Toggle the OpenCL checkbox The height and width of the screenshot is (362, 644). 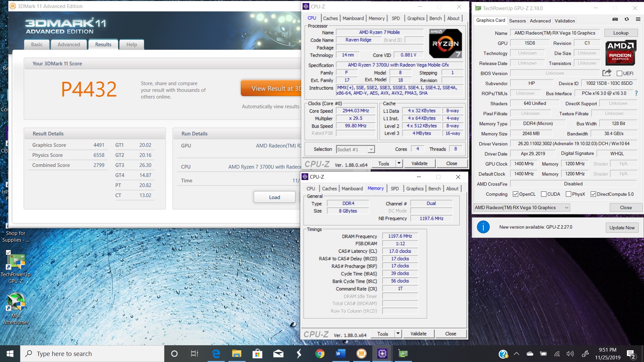[516, 194]
